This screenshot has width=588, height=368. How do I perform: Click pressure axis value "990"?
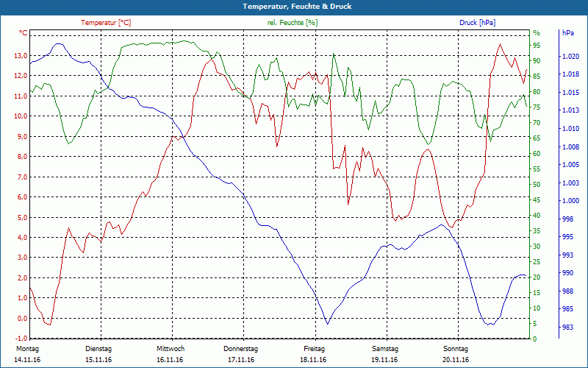click(x=568, y=273)
